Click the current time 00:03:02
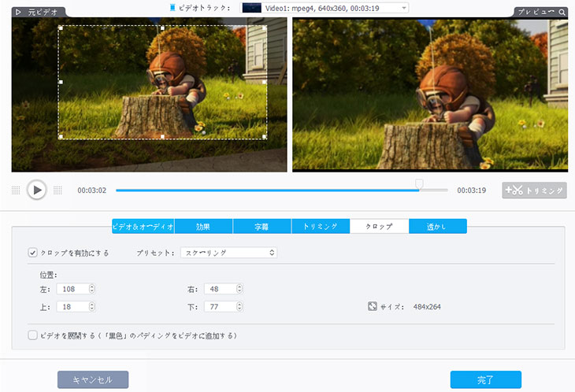The height and width of the screenshot is (392, 575). [91, 190]
